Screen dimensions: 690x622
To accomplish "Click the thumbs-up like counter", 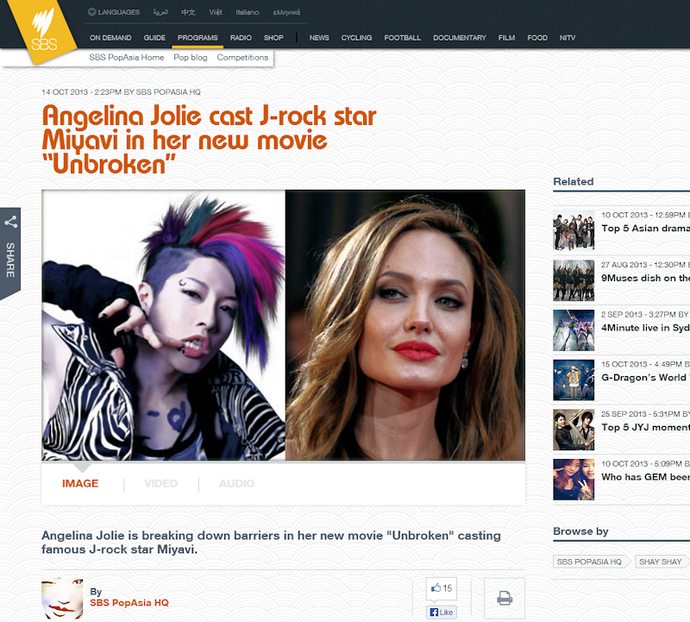I will click(441, 588).
